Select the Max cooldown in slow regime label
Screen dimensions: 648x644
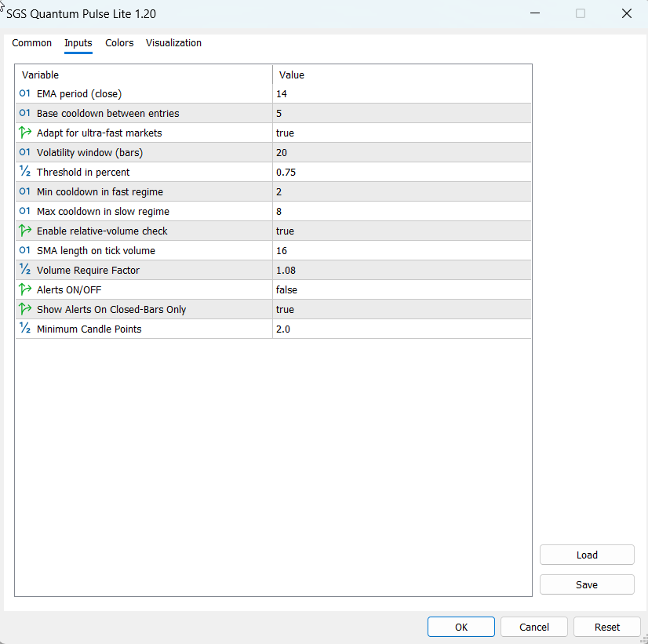[x=103, y=212]
